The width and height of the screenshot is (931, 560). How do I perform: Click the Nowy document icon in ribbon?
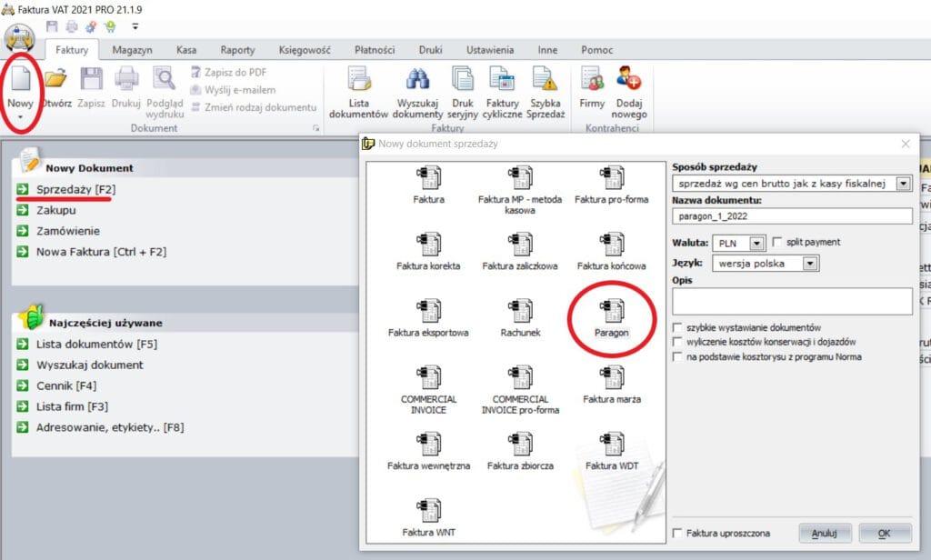pos(20,82)
